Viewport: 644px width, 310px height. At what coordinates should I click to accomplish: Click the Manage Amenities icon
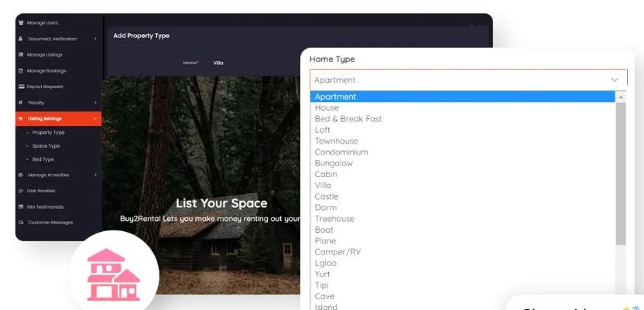(x=21, y=175)
